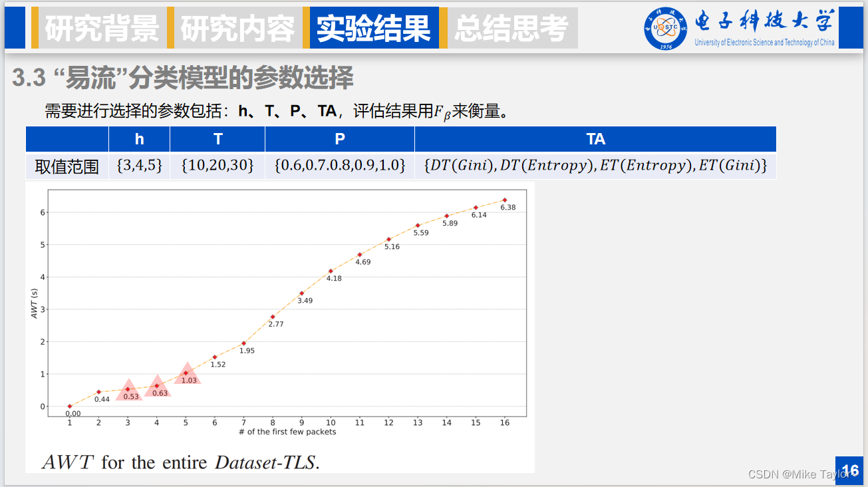The image size is (868, 487).
Task: Open the 研究背景 section tab
Action: pos(102,28)
